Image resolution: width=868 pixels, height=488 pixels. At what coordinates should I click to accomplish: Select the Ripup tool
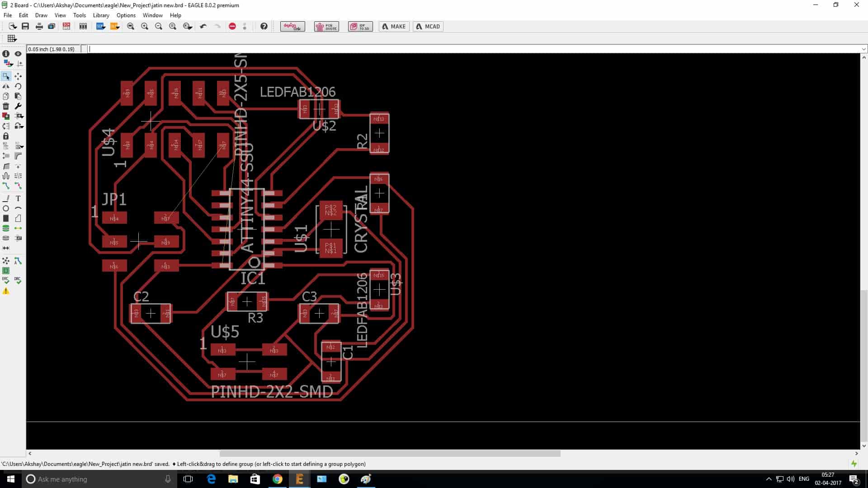tap(18, 186)
